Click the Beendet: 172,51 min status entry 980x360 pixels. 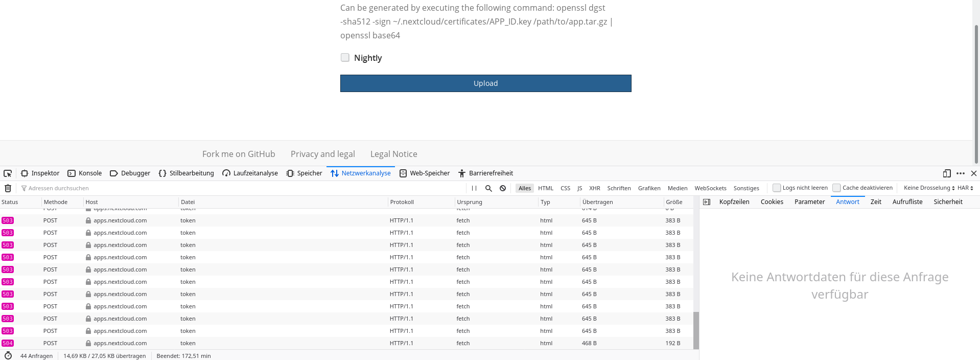tap(183, 356)
